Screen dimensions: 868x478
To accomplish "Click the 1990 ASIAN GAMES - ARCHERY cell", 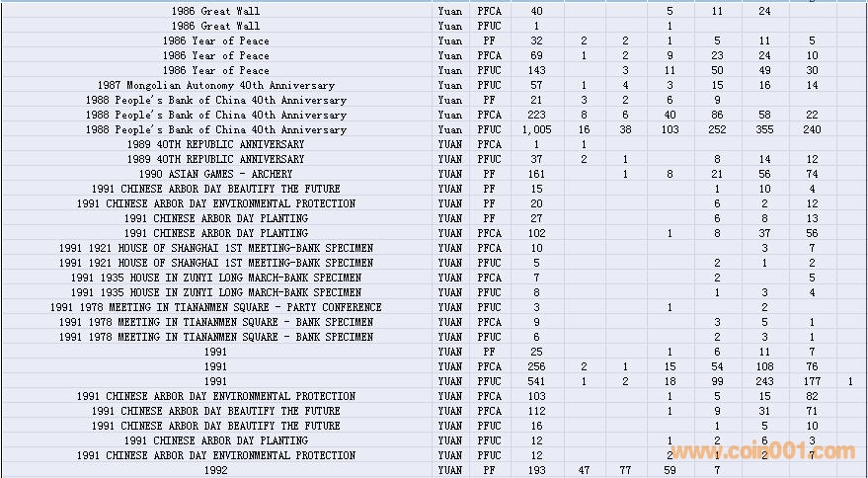I will pyautogui.click(x=215, y=174).
